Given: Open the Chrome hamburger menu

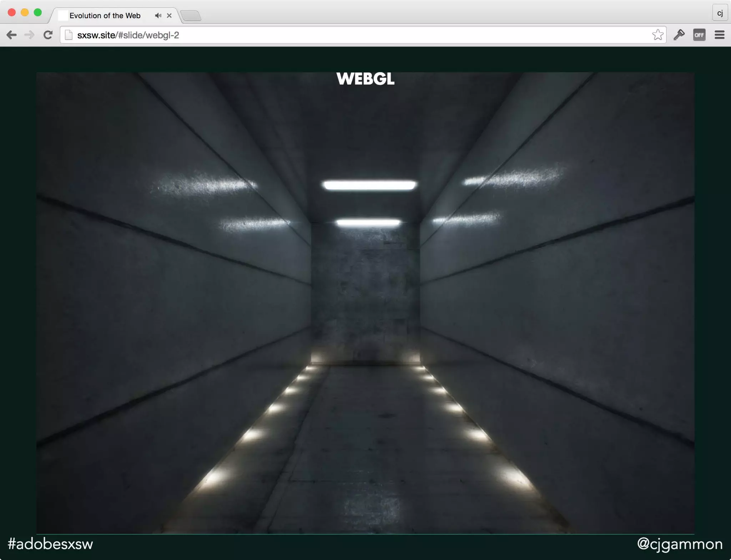Looking at the screenshot, I should (719, 35).
